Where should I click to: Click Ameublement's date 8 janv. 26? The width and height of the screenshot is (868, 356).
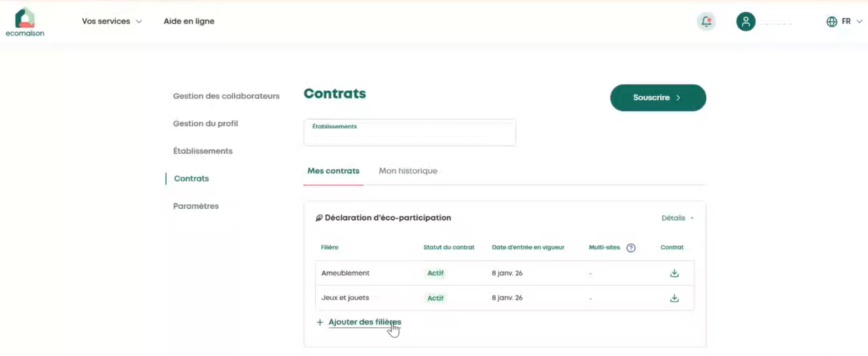point(507,273)
